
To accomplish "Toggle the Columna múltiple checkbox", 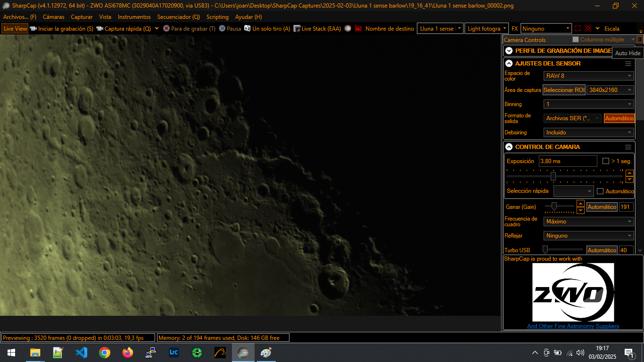I will 576,40.
